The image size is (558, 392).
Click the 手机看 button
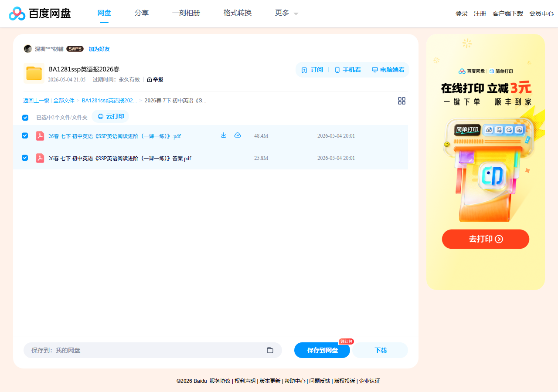tap(347, 70)
